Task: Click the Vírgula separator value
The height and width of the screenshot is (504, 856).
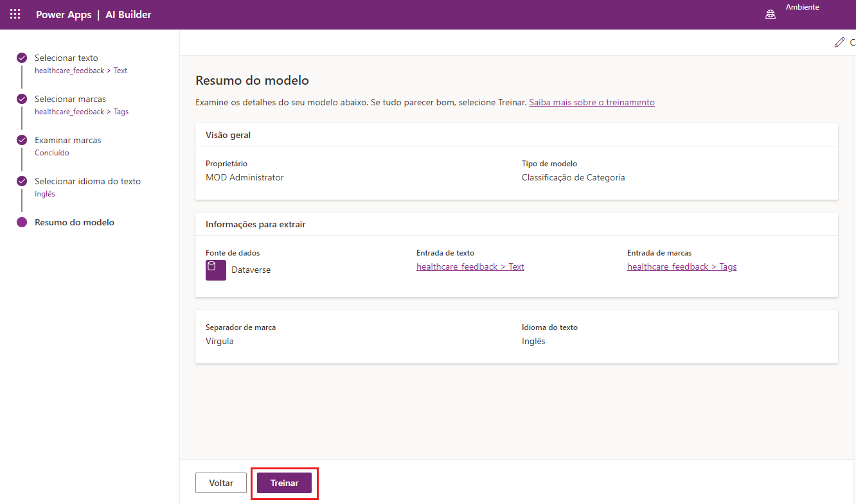Action: point(220,341)
